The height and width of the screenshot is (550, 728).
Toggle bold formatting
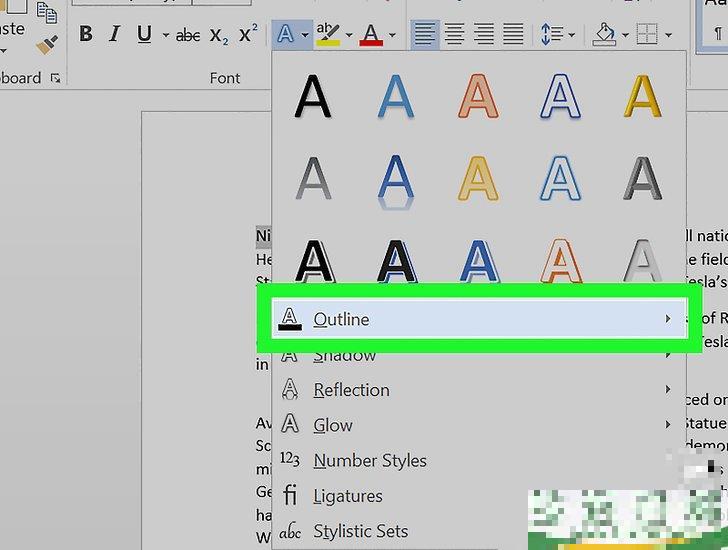(86, 35)
